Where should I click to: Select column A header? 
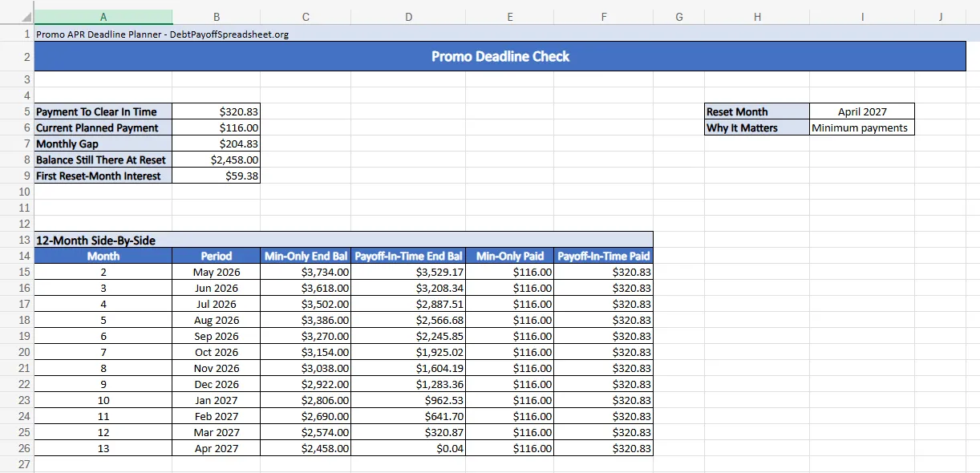coord(103,17)
